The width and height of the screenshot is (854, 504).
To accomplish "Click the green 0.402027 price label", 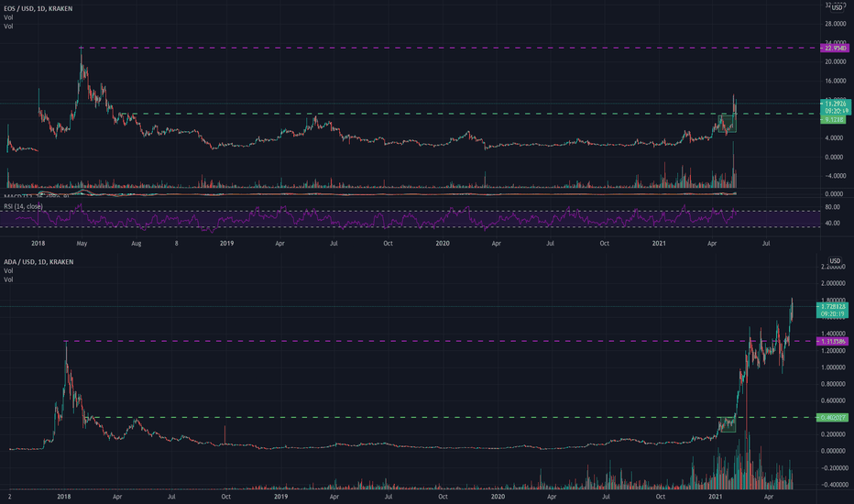I will (x=833, y=417).
